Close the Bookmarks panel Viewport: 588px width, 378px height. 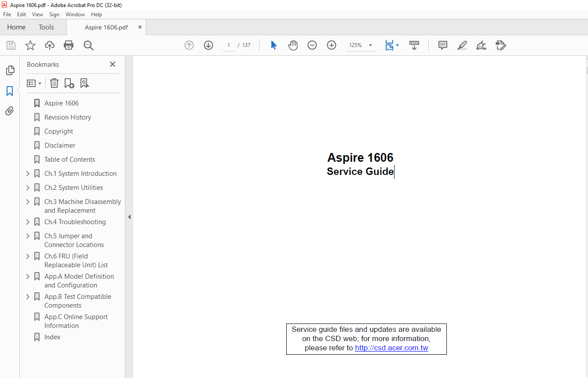point(113,64)
